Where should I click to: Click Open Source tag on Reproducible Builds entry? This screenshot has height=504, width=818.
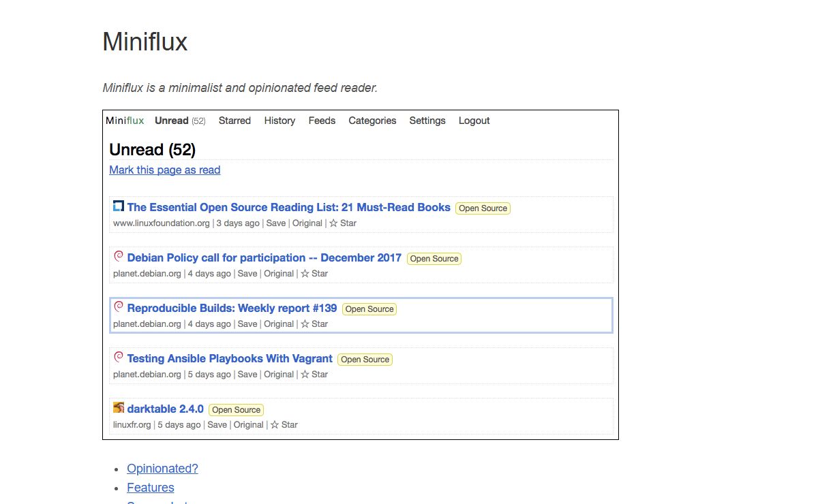click(x=369, y=309)
